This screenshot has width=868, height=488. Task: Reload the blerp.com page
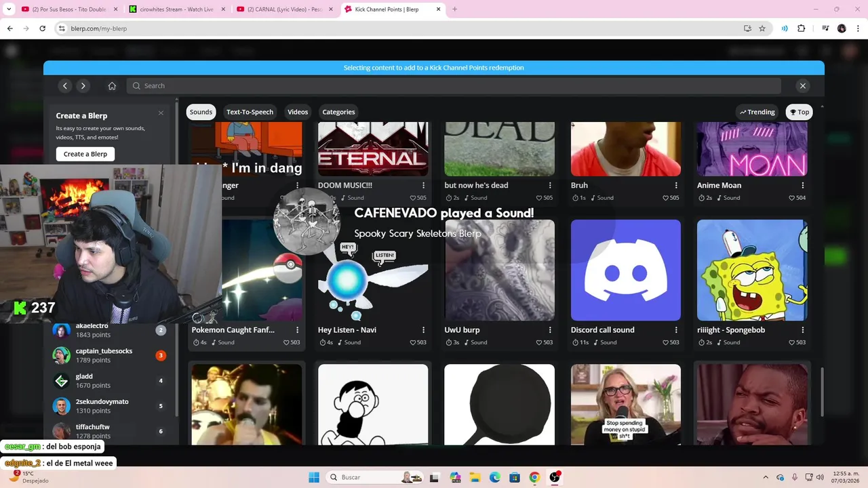[x=42, y=28]
